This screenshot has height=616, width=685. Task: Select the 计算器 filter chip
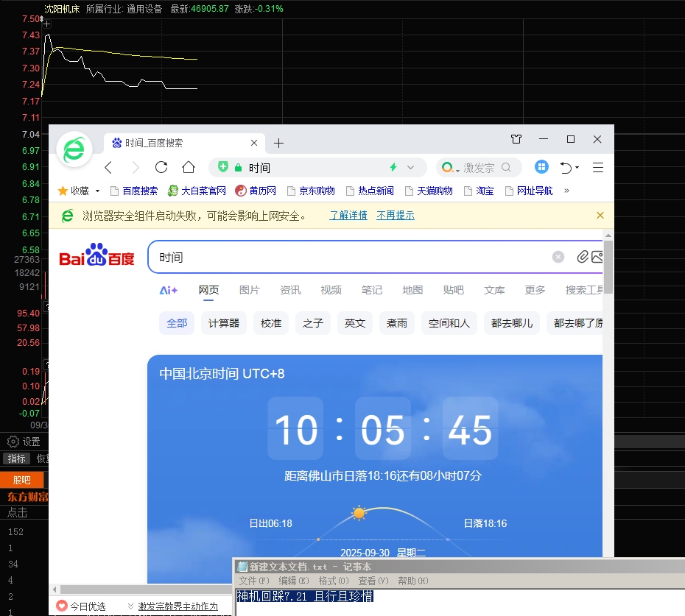224,323
